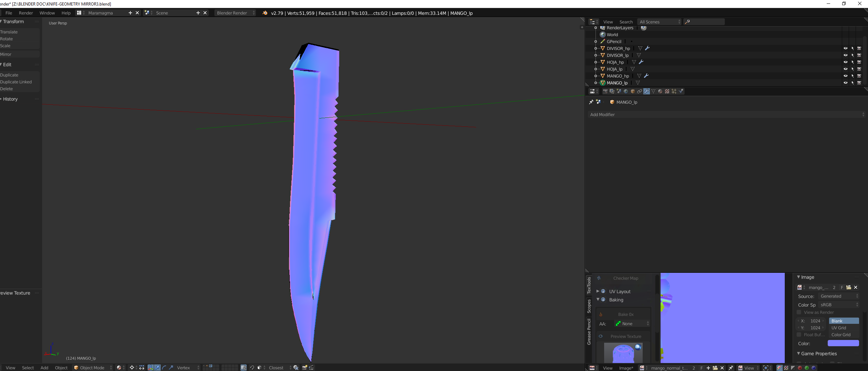Open the All Scenes outliner display dropdown

[x=660, y=22]
